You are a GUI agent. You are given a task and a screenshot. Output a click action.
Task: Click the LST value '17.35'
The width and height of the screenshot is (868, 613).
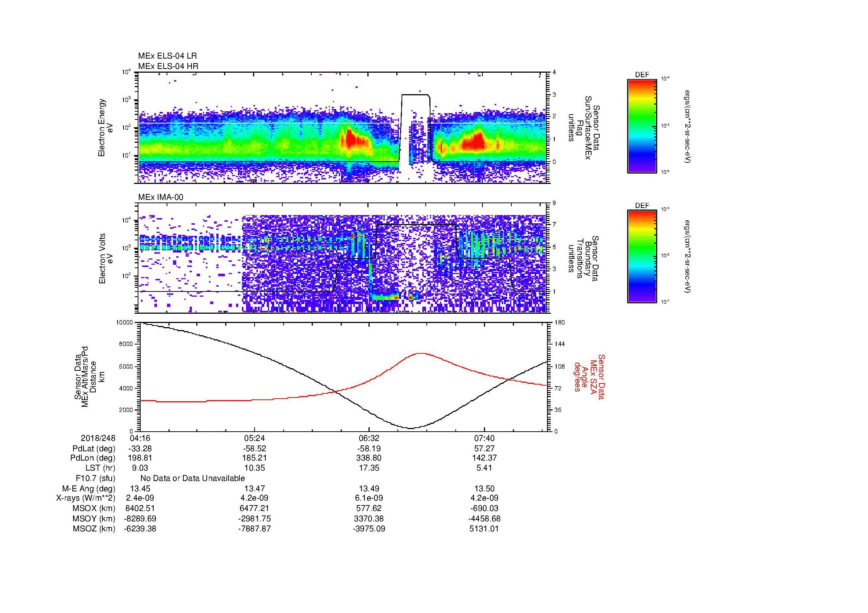369,468
